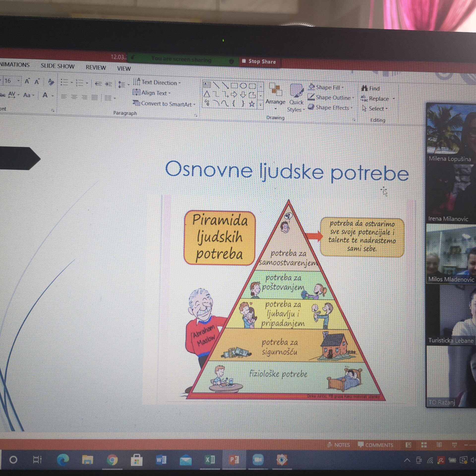Apply bullet list formatting
The height and width of the screenshot is (476, 476).
tap(64, 82)
